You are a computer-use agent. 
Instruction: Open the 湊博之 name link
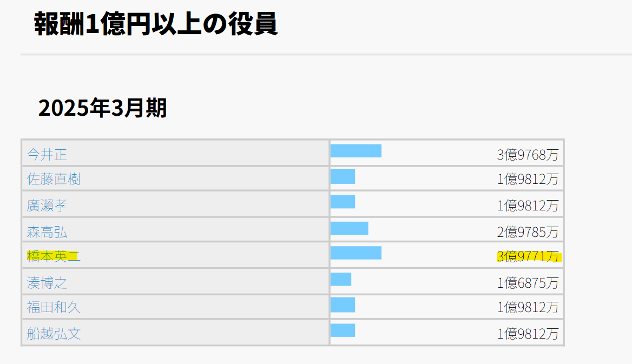(47, 282)
